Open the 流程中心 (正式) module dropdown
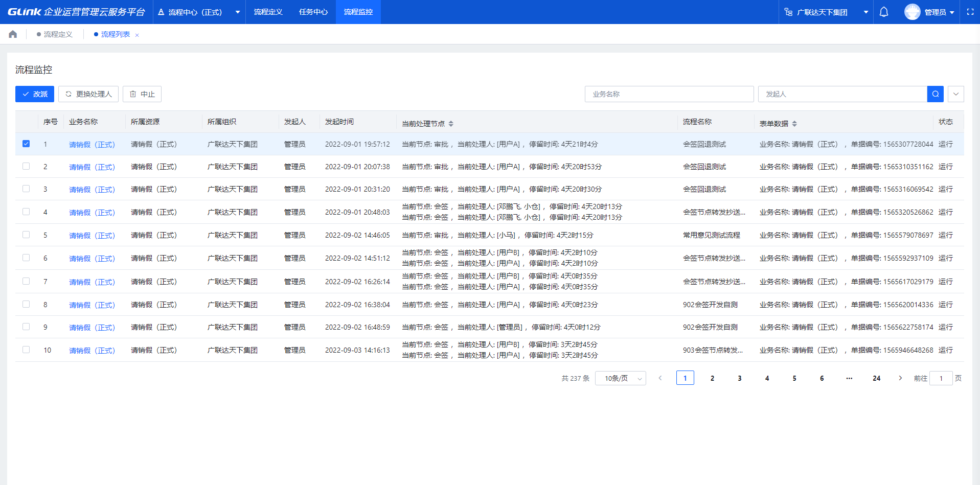Viewport: 980px width, 485px height. tap(199, 12)
